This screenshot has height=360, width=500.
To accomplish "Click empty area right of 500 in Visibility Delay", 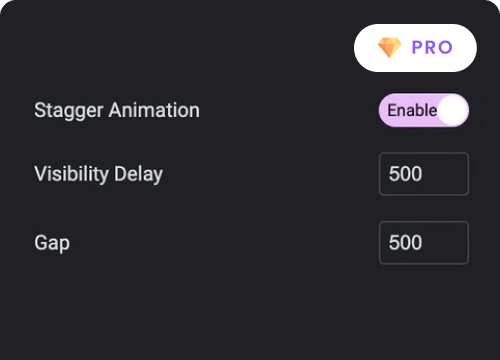I will pyautogui.click(x=445, y=174).
